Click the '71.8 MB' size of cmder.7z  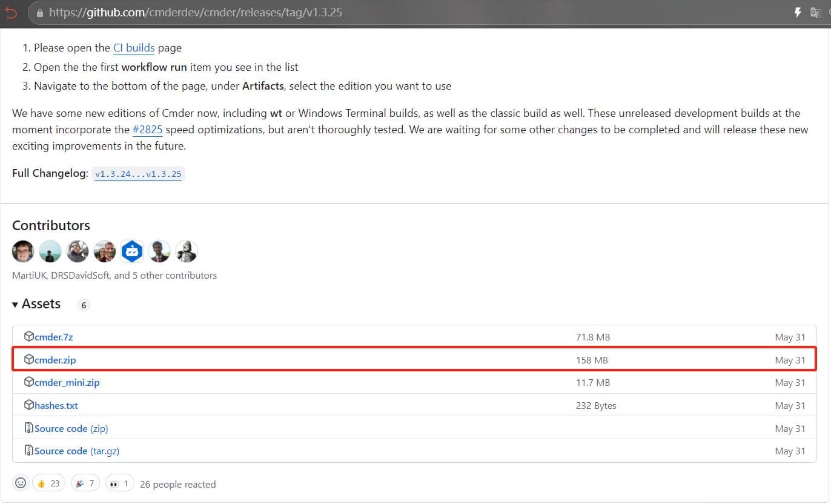click(593, 337)
